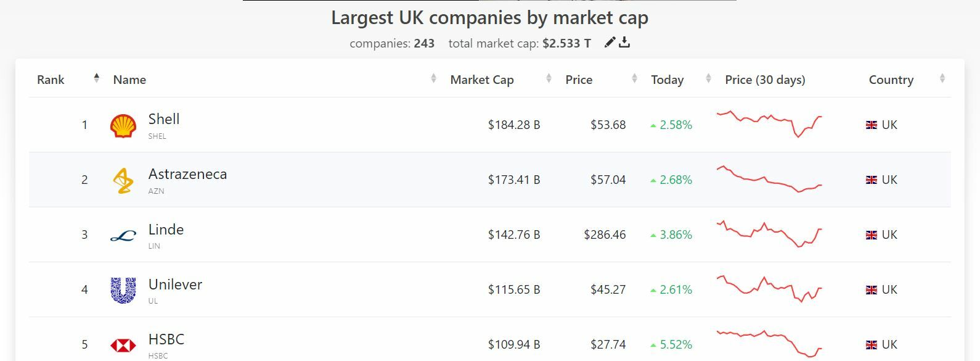Sort by Price column arrows
980x361 pixels.
(635, 79)
